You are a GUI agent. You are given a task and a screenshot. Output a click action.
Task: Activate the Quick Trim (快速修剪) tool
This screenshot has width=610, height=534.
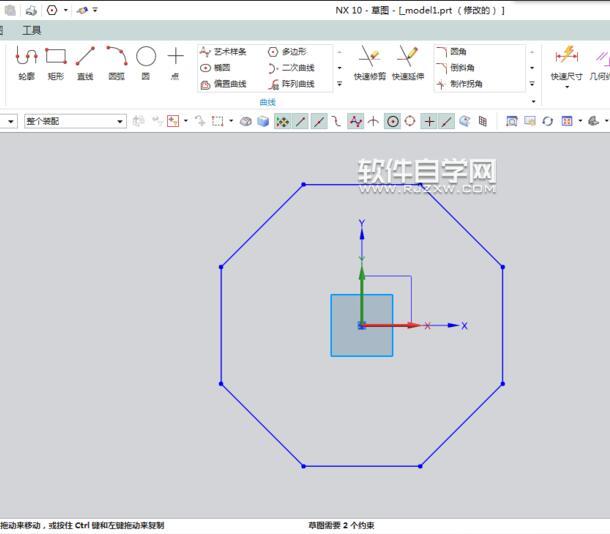[x=370, y=63]
